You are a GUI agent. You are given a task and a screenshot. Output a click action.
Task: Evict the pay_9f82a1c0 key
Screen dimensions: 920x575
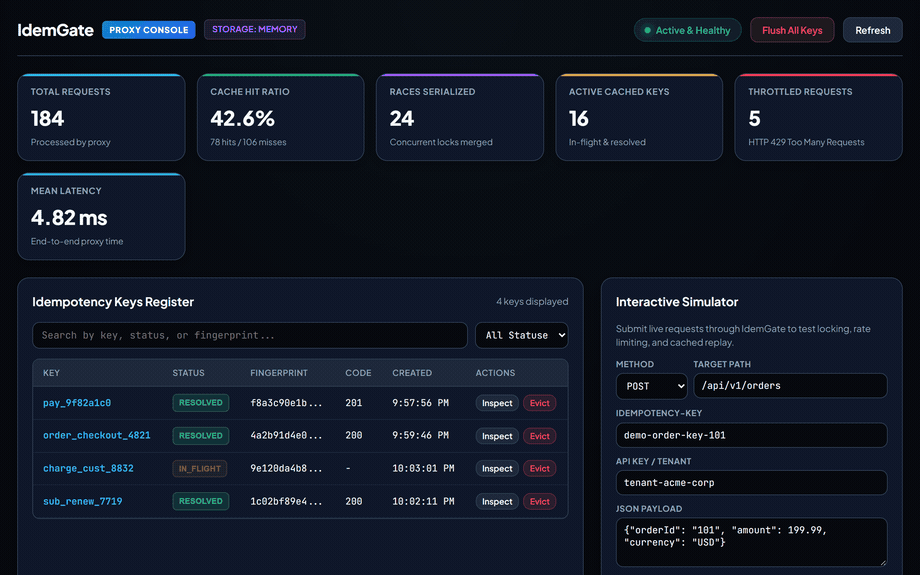pyautogui.click(x=539, y=403)
